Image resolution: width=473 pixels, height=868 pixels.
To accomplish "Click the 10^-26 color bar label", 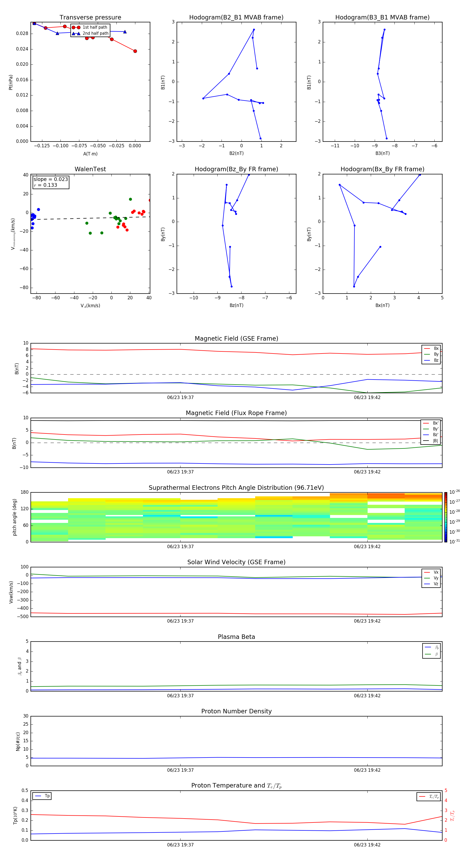I will point(455,492).
